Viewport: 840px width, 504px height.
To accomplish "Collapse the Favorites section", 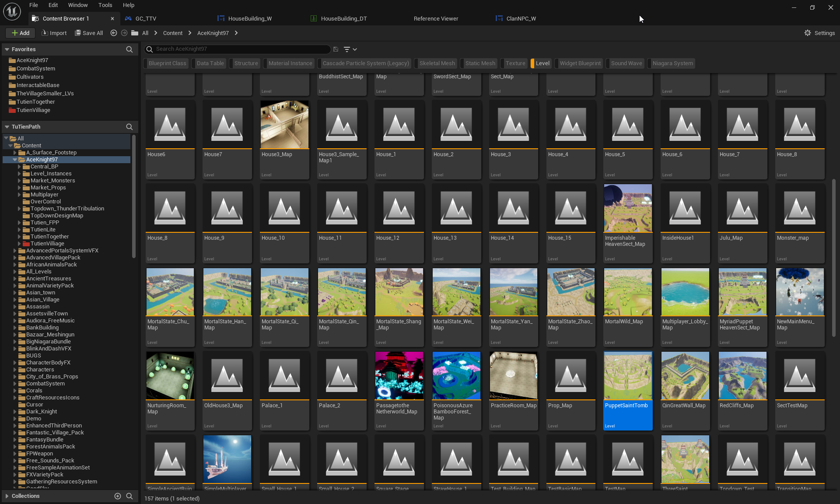I will 7,49.
